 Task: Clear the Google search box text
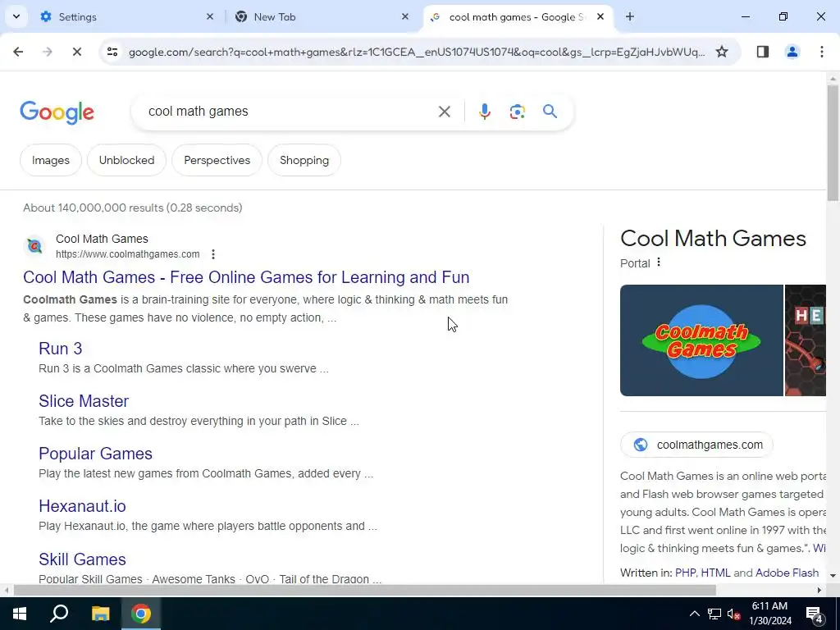[x=444, y=112]
